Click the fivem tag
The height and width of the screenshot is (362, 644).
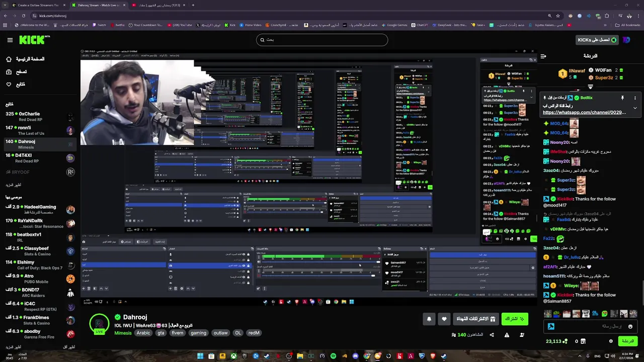178,333
